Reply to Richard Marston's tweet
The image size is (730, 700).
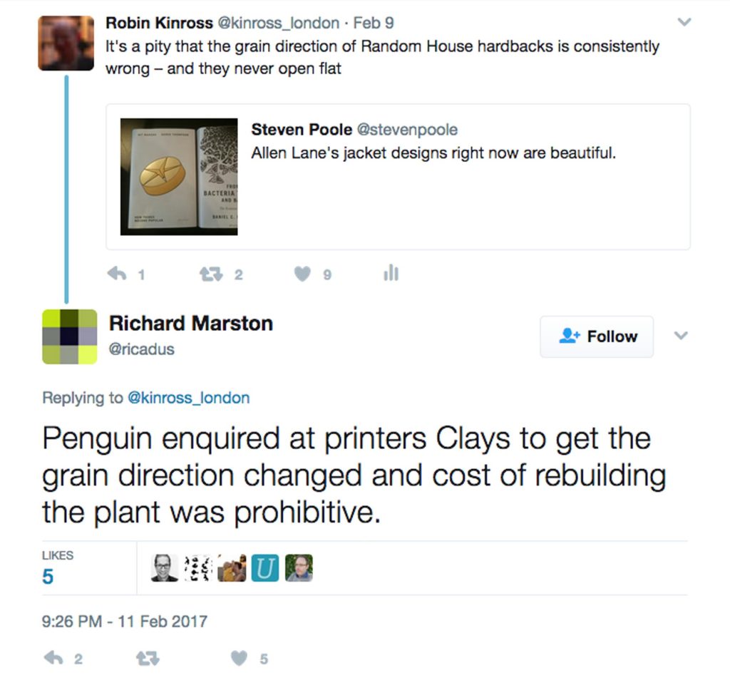[x=54, y=659]
